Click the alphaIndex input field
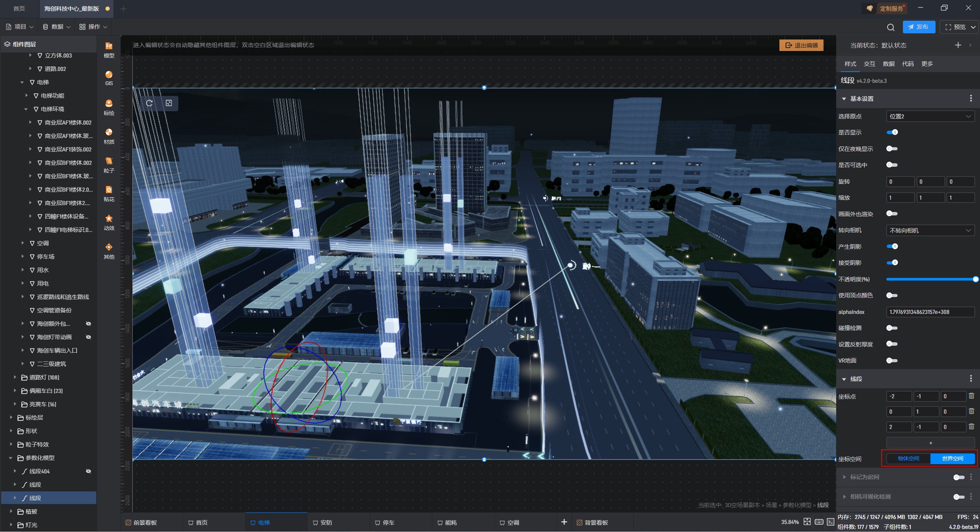 [930, 312]
